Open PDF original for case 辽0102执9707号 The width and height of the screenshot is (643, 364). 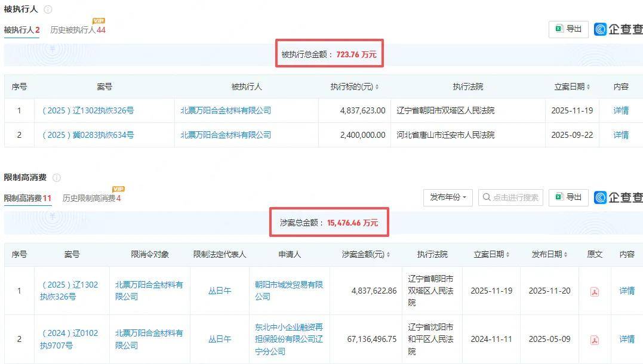pos(594,340)
